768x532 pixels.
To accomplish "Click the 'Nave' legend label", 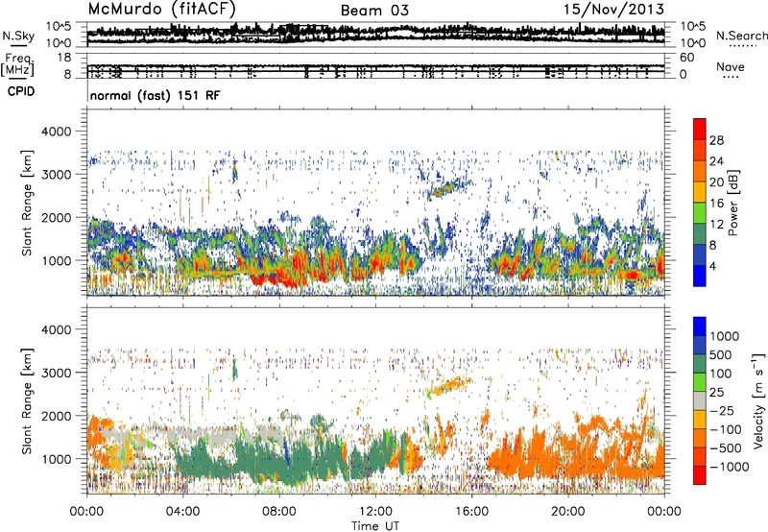I will pos(731,66).
